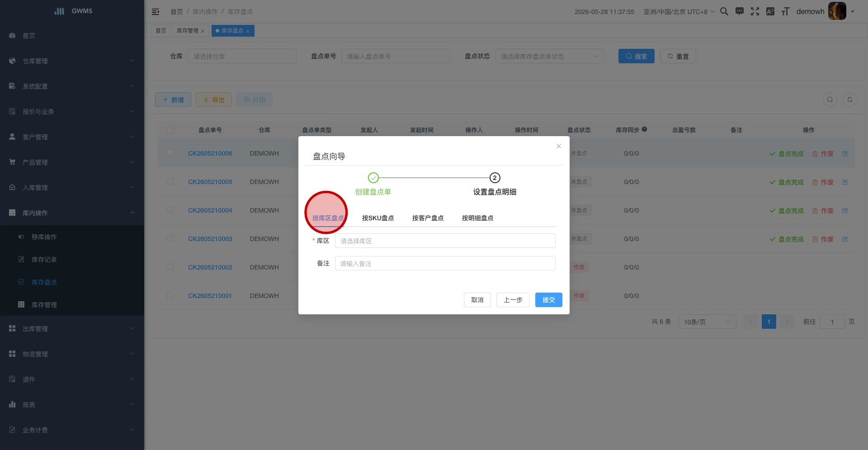868x450 pixels.
Task: Click the 导出 button
Action: 214,99
